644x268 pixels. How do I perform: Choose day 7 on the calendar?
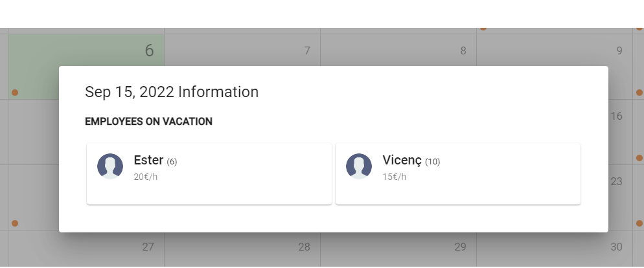pos(242,50)
